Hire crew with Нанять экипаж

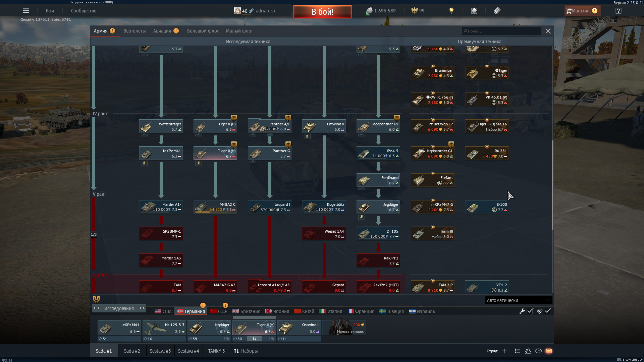click(x=344, y=327)
